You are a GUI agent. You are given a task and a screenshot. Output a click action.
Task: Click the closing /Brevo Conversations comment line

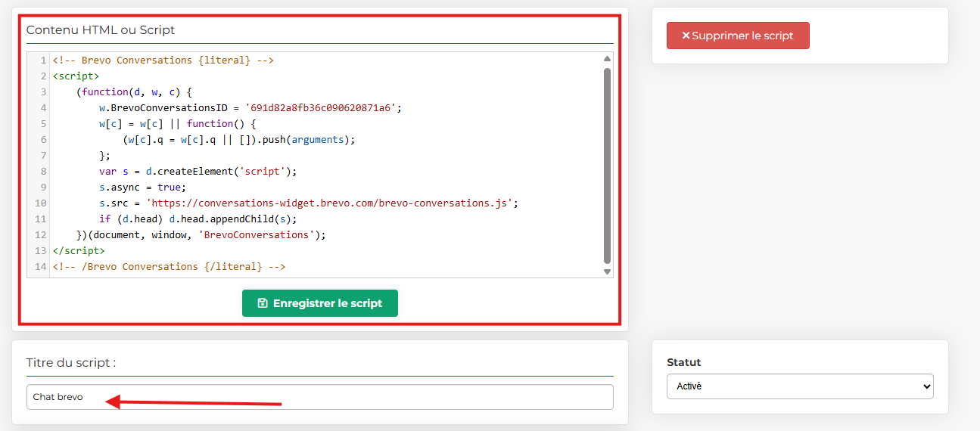pos(169,267)
